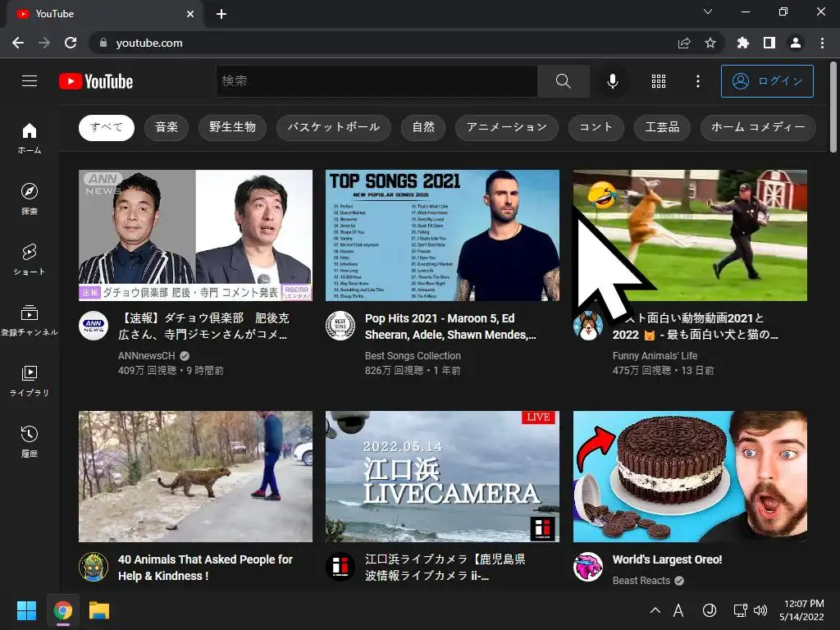Screen dimensions: 840x630
Task: Select the コント filter chip
Action: [x=596, y=127]
